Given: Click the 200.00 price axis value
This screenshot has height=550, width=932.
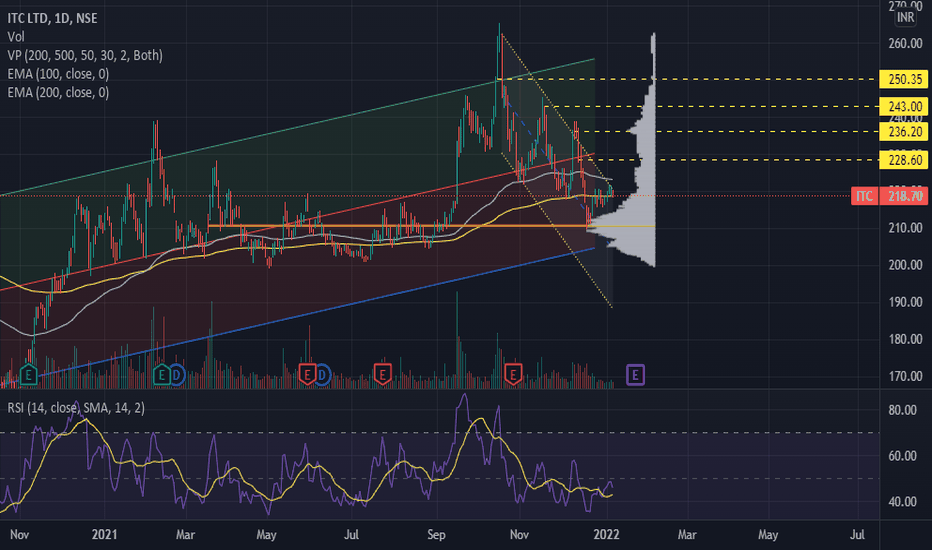Looking at the screenshot, I should point(905,265).
